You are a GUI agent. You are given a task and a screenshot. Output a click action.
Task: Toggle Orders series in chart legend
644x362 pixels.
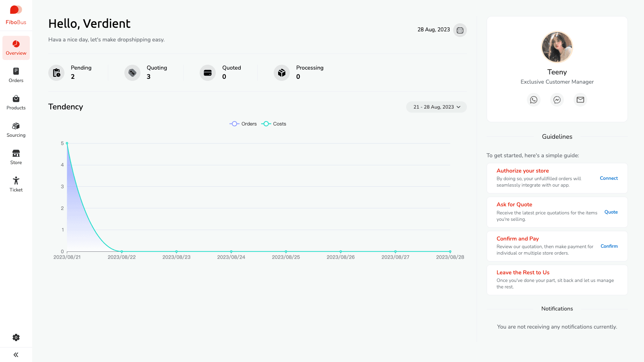(244, 124)
